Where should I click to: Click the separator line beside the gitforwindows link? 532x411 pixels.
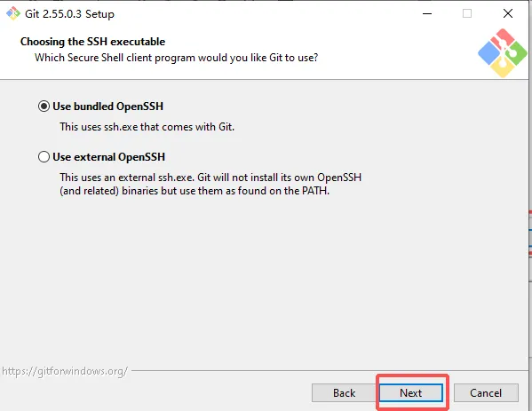pos(330,371)
